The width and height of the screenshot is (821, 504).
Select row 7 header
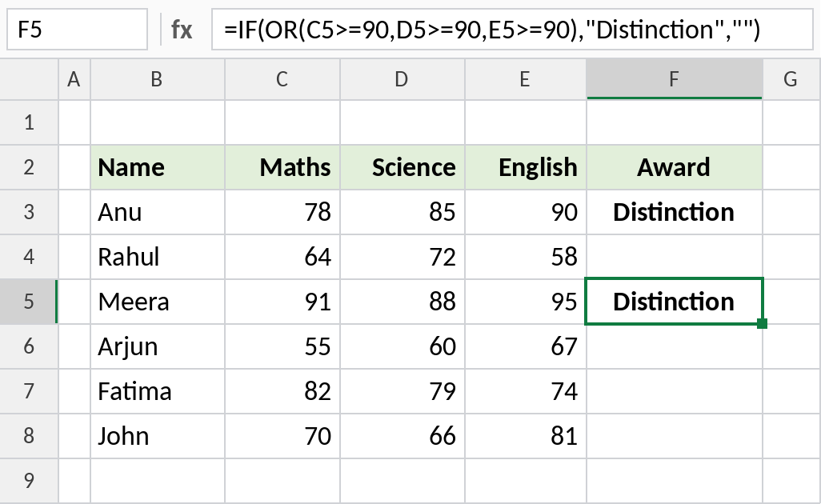(29, 391)
